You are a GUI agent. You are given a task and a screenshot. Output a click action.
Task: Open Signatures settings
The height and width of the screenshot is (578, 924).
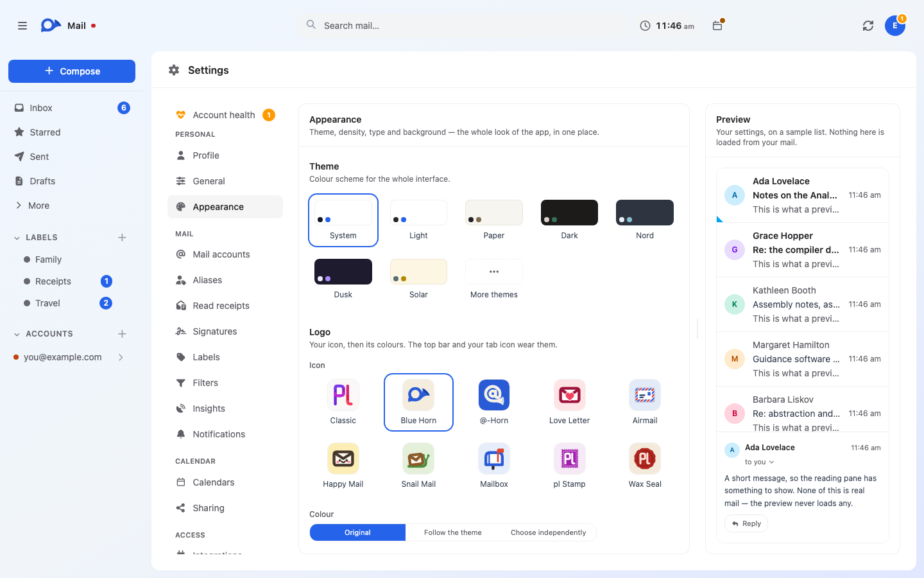[225, 331]
